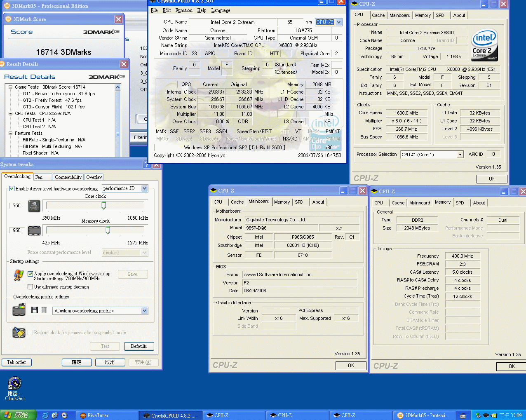Click the first system tray icon
This screenshot has width=526, height=420.
point(478,415)
